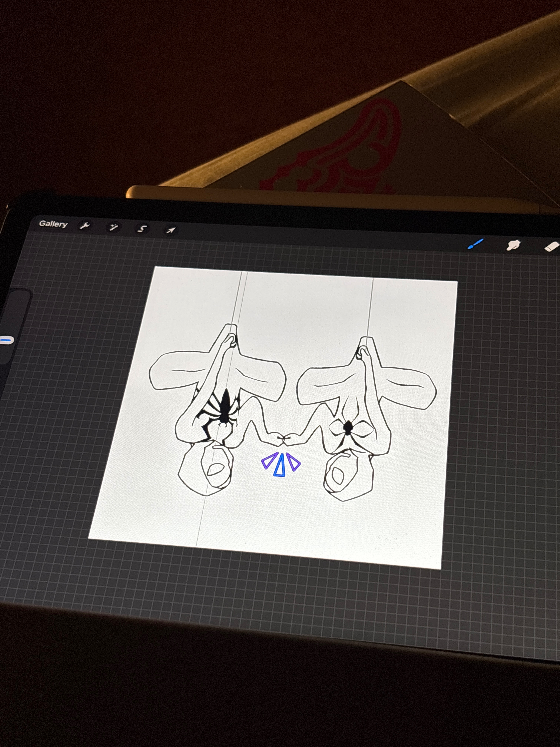Activate the Transform arrow tool
The image size is (560, 747).
point(171,230)
